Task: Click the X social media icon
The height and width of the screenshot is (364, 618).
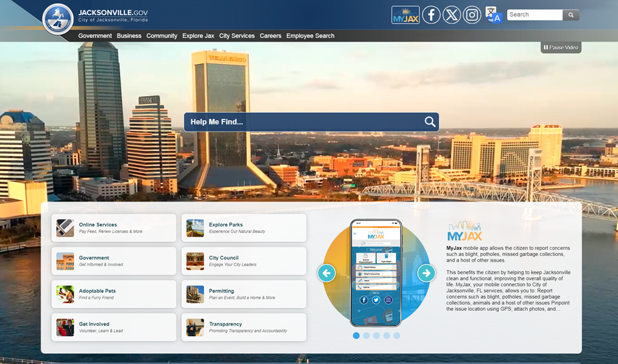Action: click(x=451, y=14)
